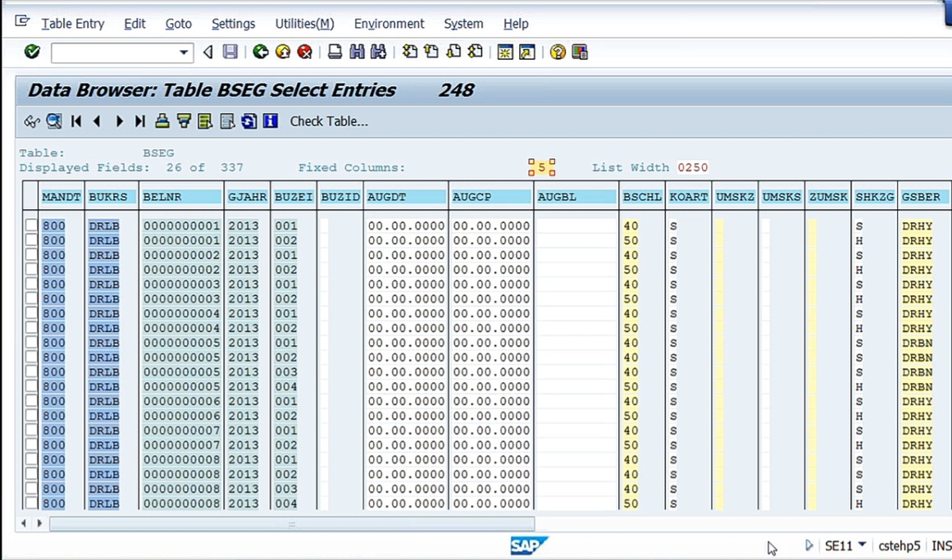Go to last entry in the table toolbar
Image resolution: width=952 pixels, height=560 pixels.
[140, 121]
